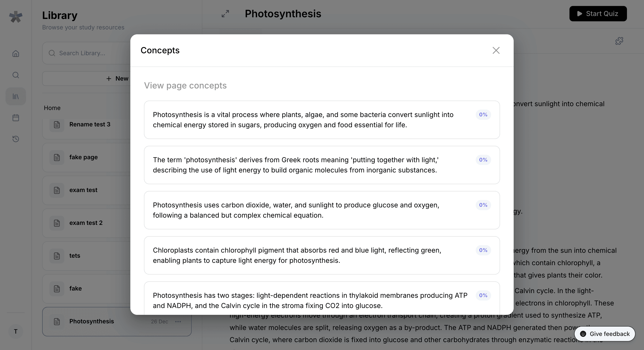This screenshot has width=644, height=350.
Task: Click the puzzle piece concepts icon
Action: [x=619, y=41]
